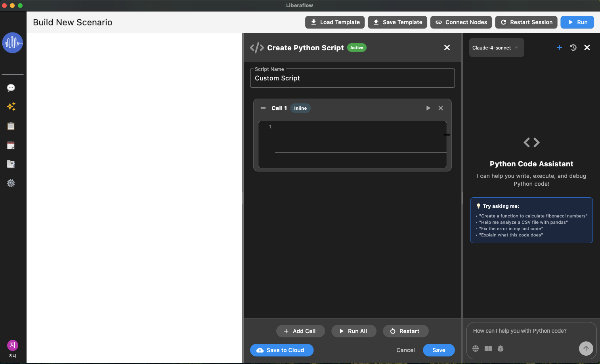Click the Cell 1 drag handle
The width and height of the screenshot is (600, 364).
point(263,108)
